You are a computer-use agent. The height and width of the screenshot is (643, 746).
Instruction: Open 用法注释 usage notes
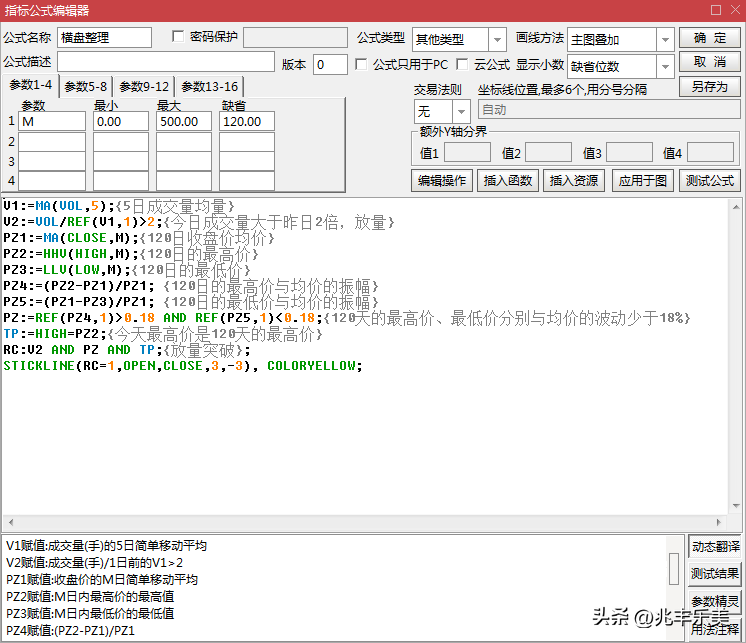[715, 629]
